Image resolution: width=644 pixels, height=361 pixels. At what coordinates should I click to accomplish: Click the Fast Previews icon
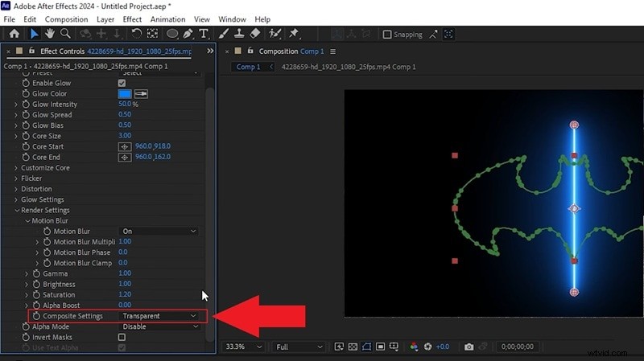click(x=339, y=347)
